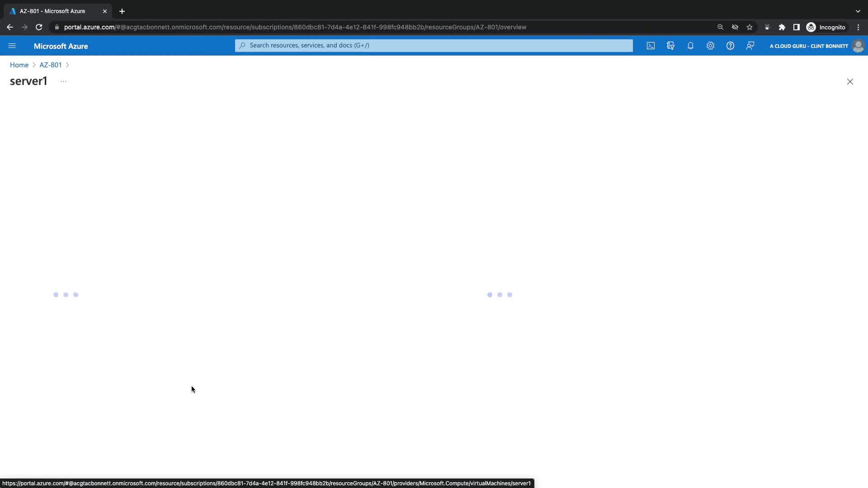Go to the AZ-801 breadcrumb link
Image resolution: width=868 pixels, height=488 pixels.
click(x=50, y=65)
